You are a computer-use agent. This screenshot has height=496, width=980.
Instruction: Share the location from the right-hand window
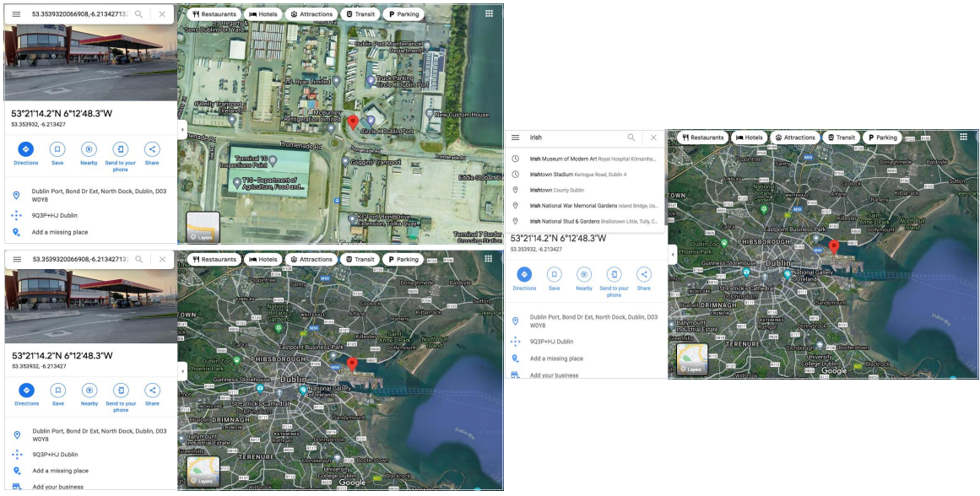pos(644,278)
